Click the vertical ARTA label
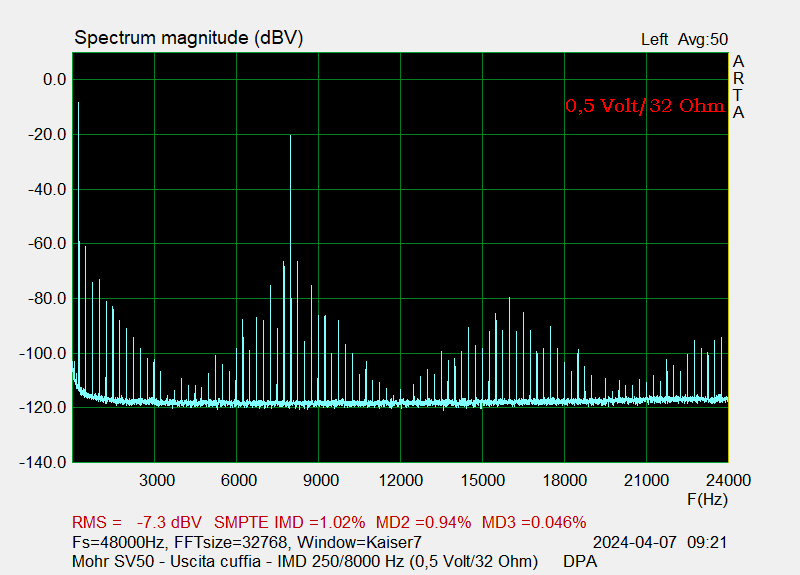 click(x=738, y=87)
